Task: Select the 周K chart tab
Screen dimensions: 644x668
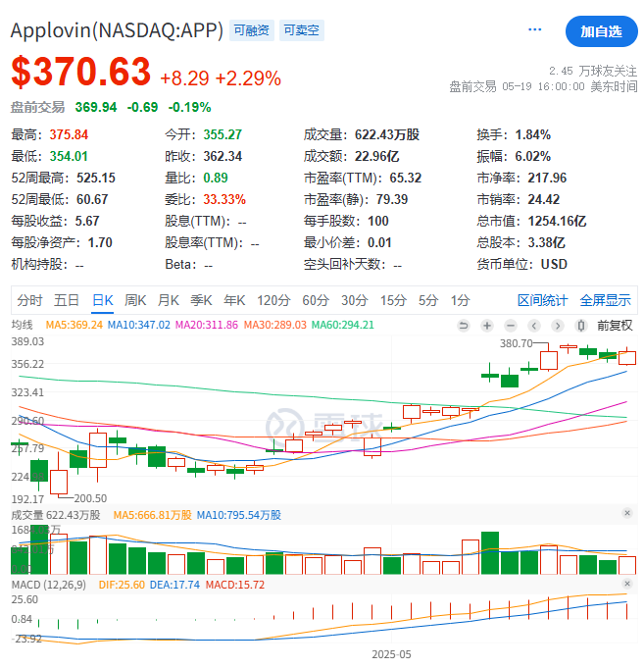Action: point(135,300)
